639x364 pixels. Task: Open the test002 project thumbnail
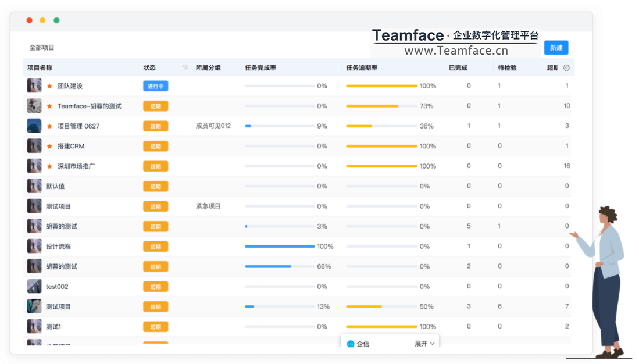(x=34, y=286)
